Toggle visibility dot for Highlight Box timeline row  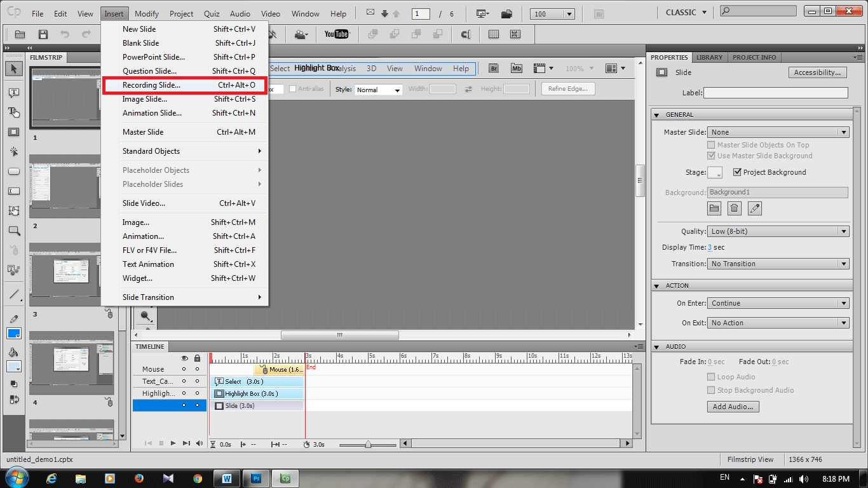(184, 393)
